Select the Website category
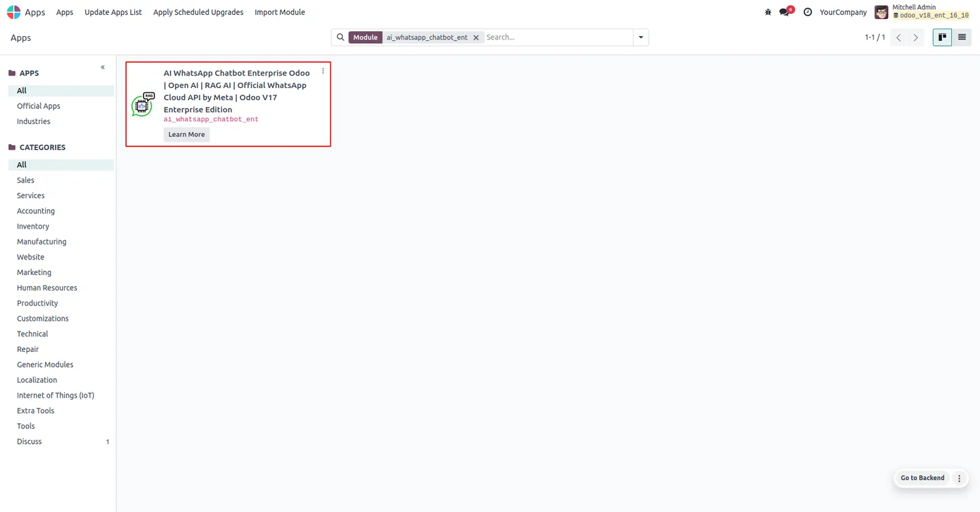Viewport: 980px width, 512px height. [x=61, y=257]
